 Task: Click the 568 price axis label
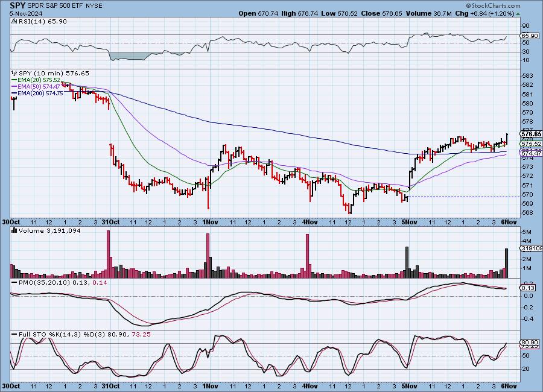(527, 213)
